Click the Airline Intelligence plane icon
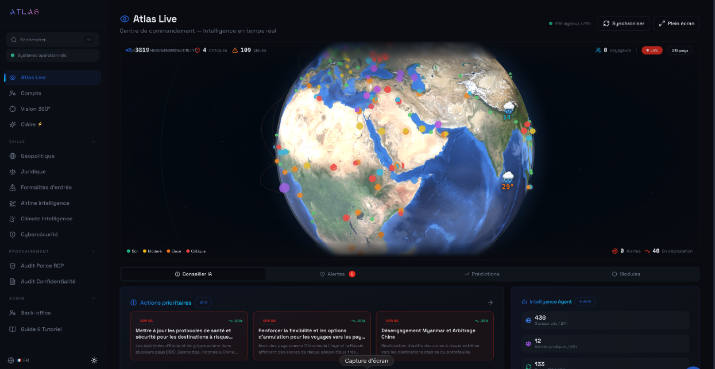 click(13, 203)
